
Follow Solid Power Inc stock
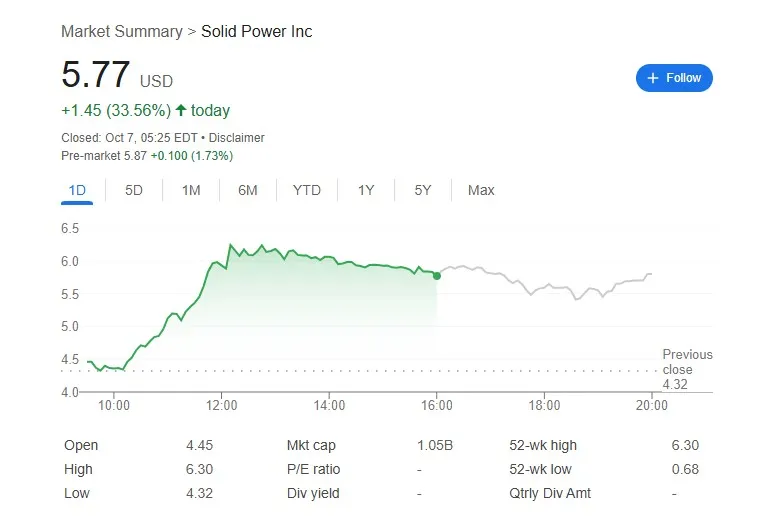click(674, 78)
